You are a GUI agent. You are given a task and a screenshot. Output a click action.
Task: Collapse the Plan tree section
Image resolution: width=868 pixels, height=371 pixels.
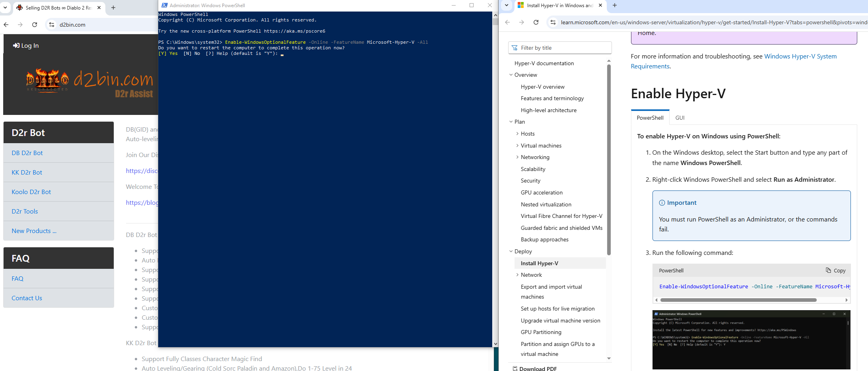pos(511,122)
